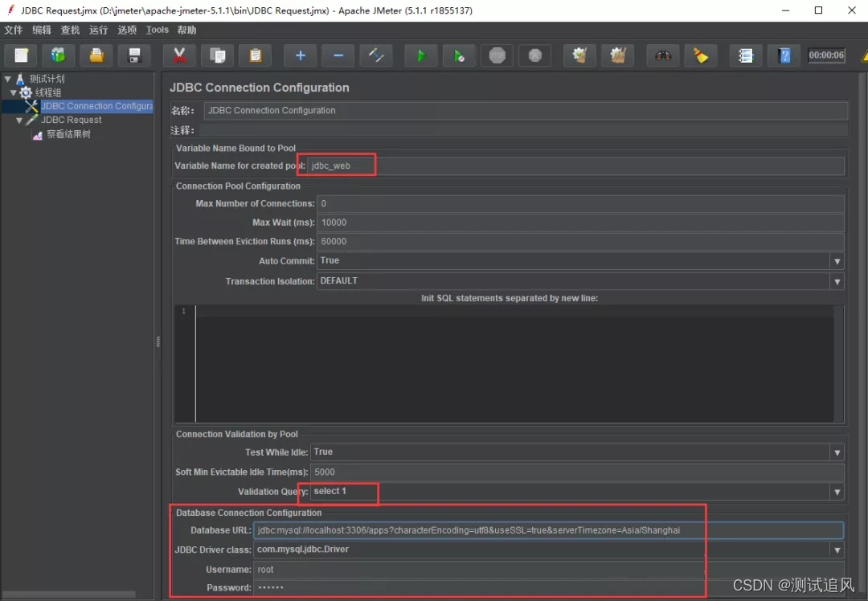The height and width of the screenshot is (601, 868).
Task: Open Search with binoculars icon
Action: coord(662,55)
